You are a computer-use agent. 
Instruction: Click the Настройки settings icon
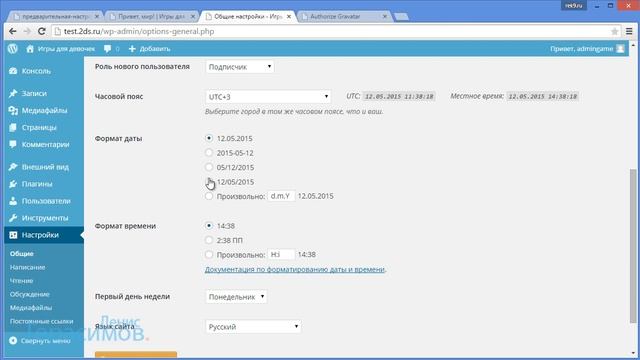point(13,235)
